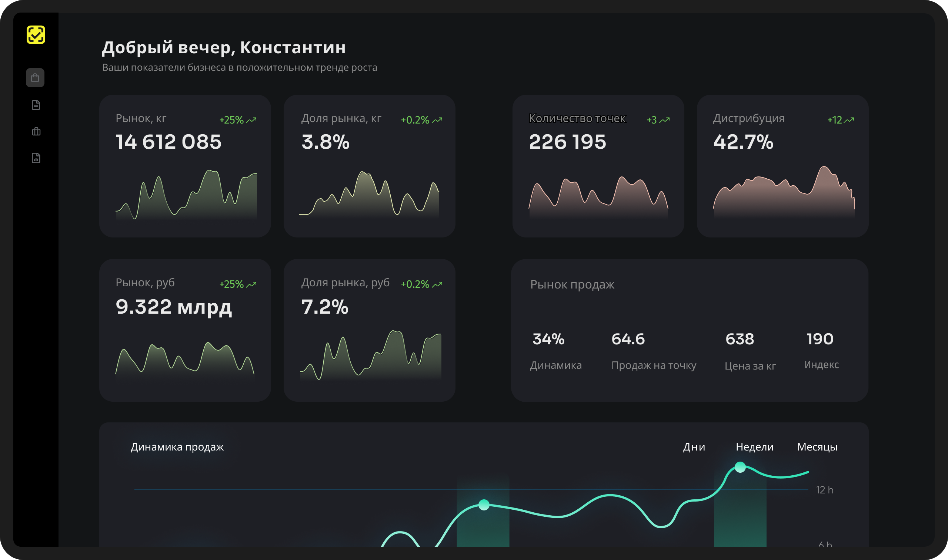Select the briefcase sidebar icon

[36, 132]
